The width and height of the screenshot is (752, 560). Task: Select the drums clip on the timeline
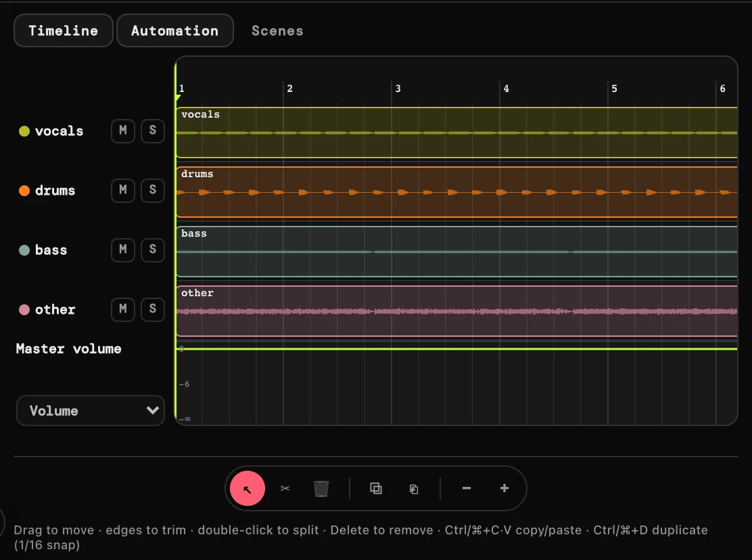pyautogui.click(x=457, y=192)
